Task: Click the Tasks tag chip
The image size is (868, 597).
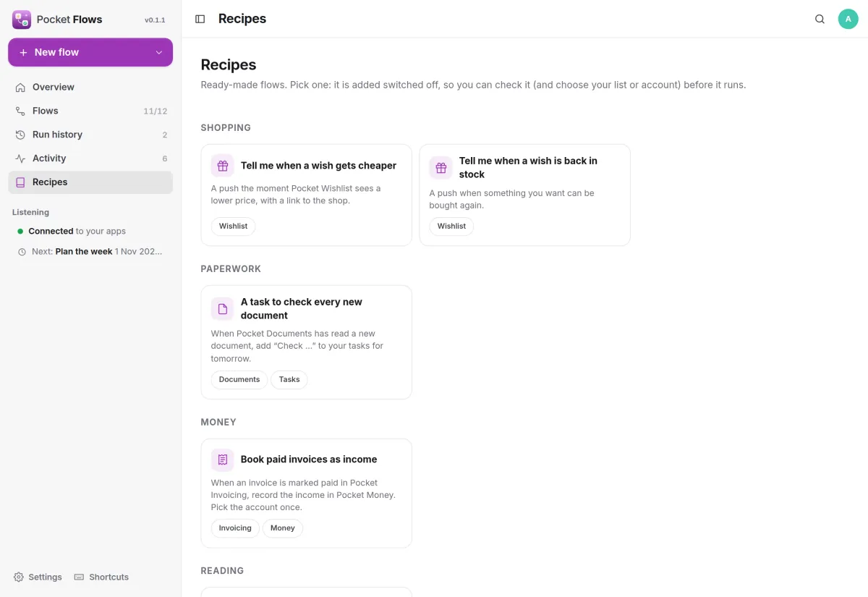Action: [x=289, y=380]
